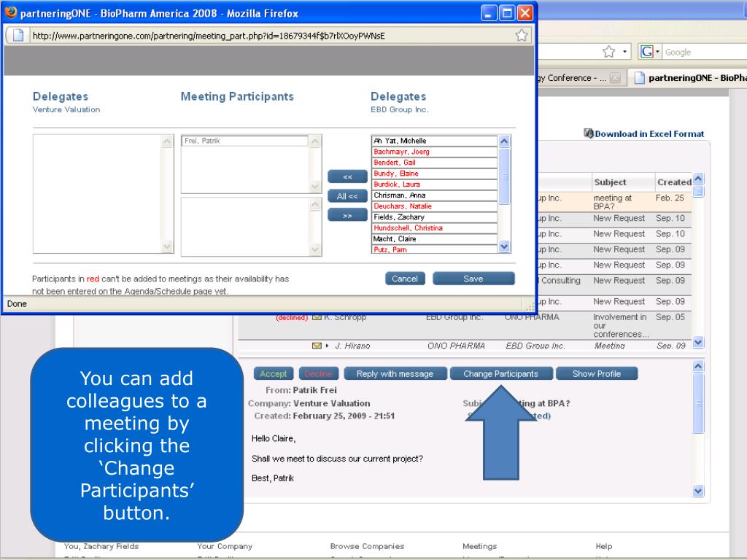Image resolution: width=747 pixels, height=560 pixels.
Task: Sort messages by Created column
Action: 673,182
